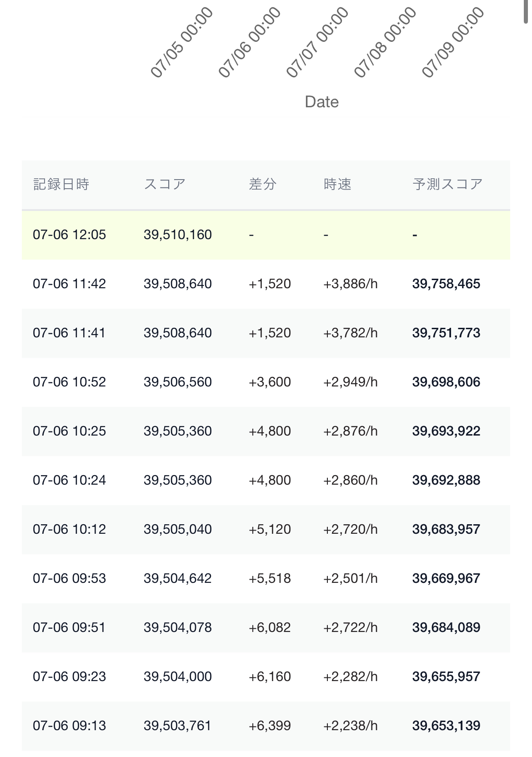Click the 07-06 09:13 timestamp
Viewport: 532px width, 757px height.
(69, 726)
